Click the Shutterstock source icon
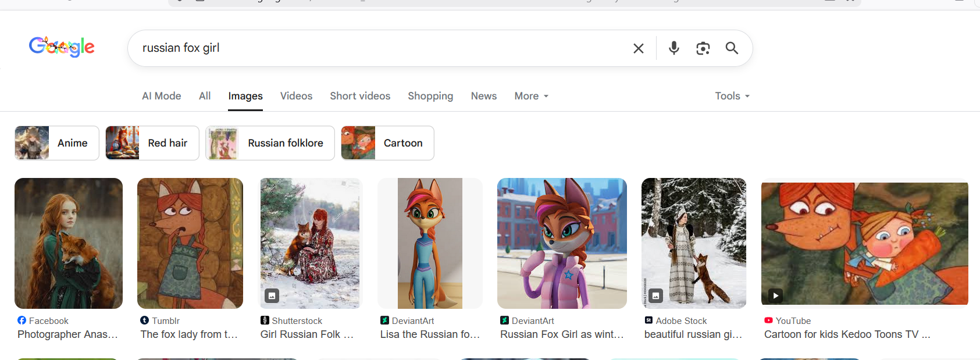 pos(265,320)
